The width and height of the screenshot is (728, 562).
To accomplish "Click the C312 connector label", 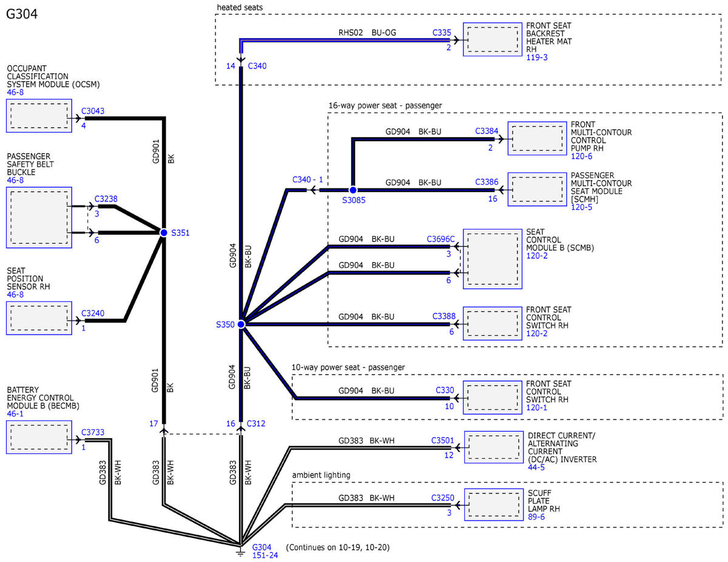I will 257,424.
